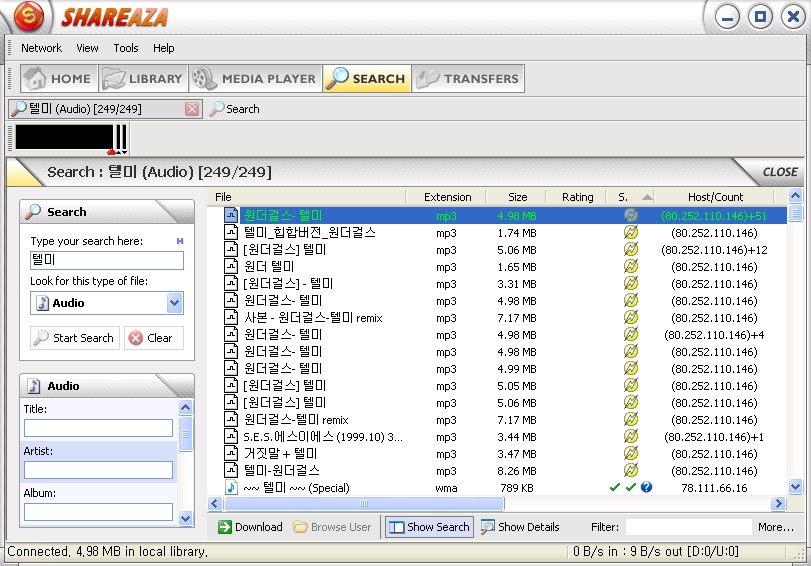Click the Browse User button
Screen dimensions: 811x566
332,527
